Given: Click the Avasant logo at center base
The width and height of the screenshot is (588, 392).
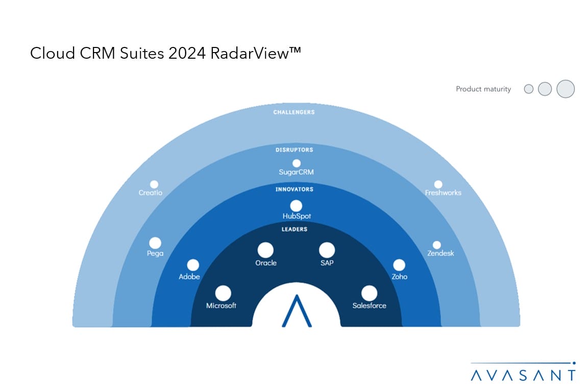Looking at the screenshot, I should (296, 310).
